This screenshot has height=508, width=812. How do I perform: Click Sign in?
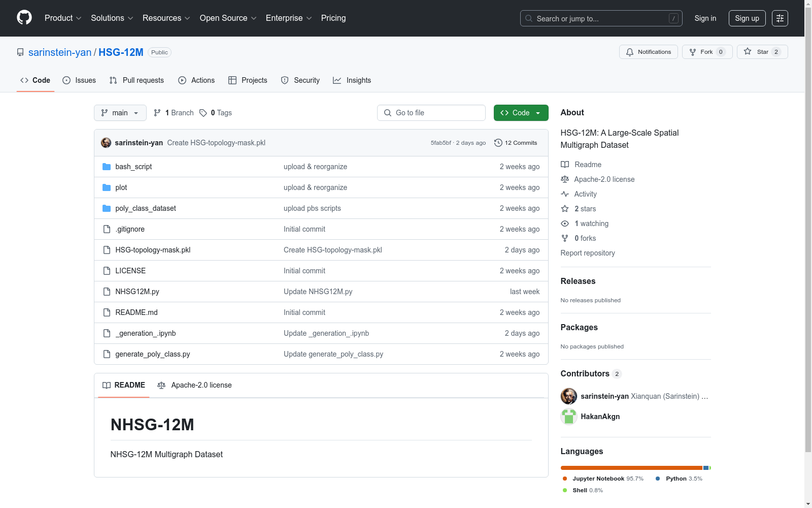[x=705, y=18]
